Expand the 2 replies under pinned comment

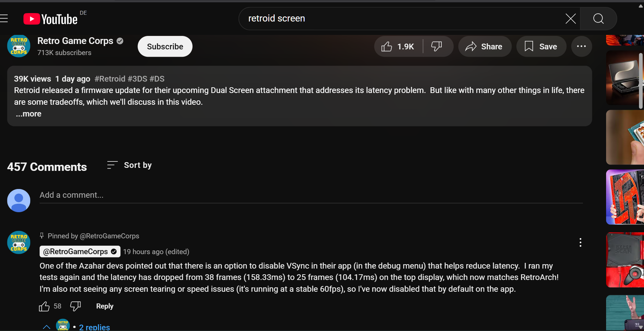[94, 327]
